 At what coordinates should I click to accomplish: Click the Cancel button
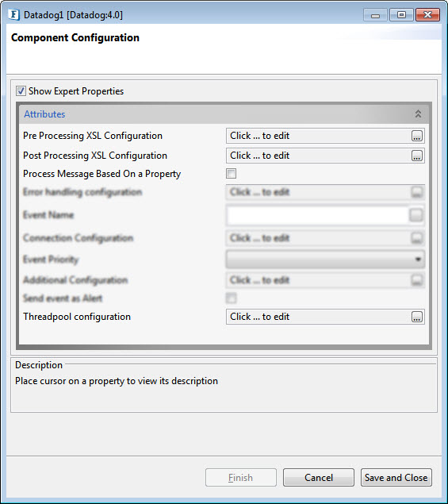click(x=319, y=478)
